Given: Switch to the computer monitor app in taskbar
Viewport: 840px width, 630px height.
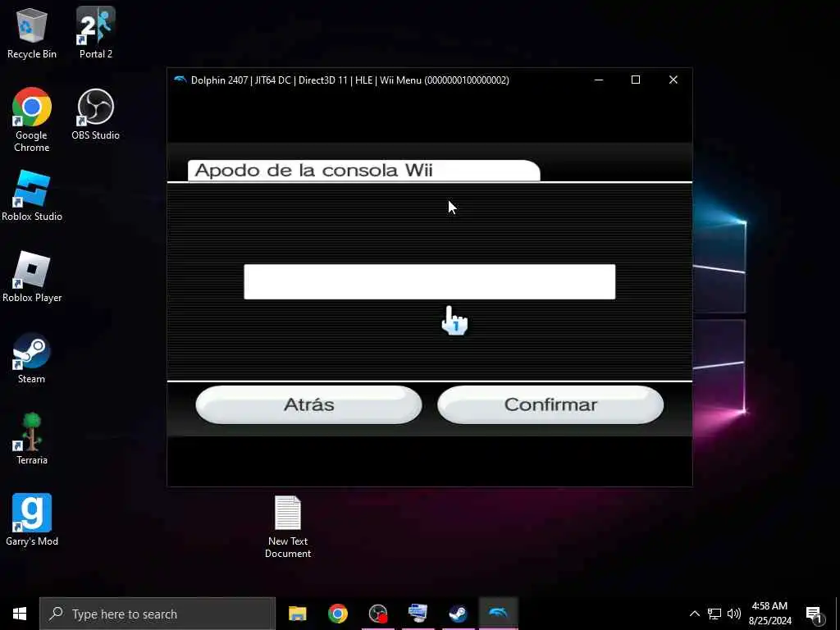Looking at the screenshot, I should (418, 614).
